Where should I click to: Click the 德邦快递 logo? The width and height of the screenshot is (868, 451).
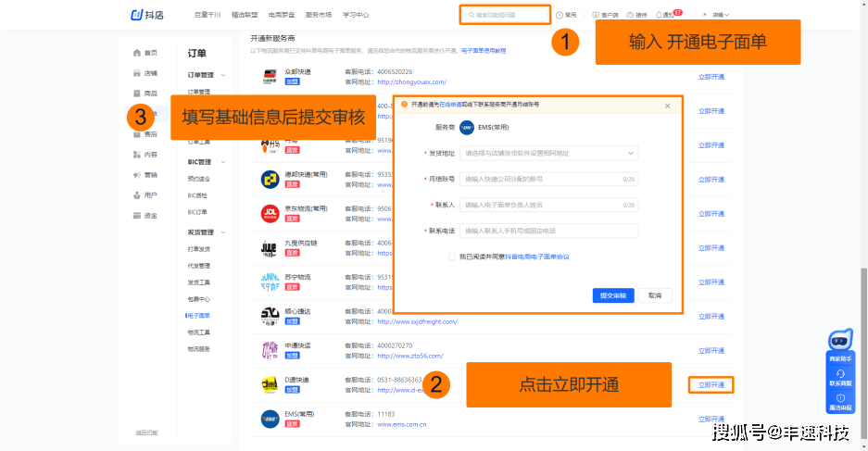270,180
